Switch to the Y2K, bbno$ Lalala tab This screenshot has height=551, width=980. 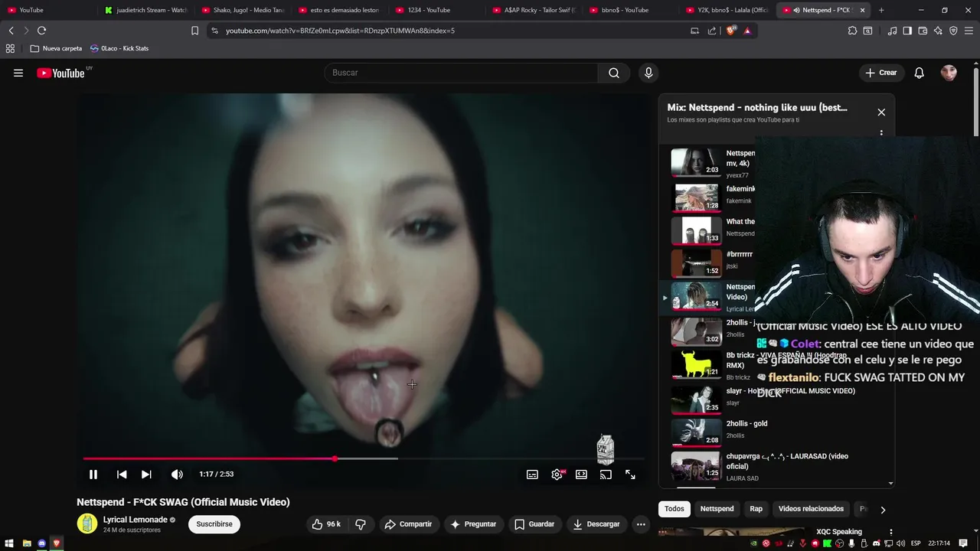727,10
